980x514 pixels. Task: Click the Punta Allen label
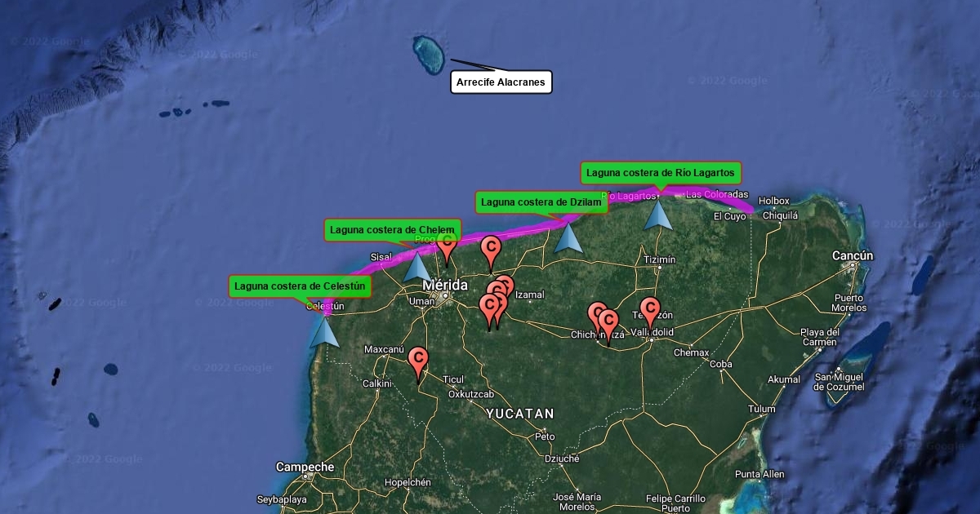[x=759, y=475]
